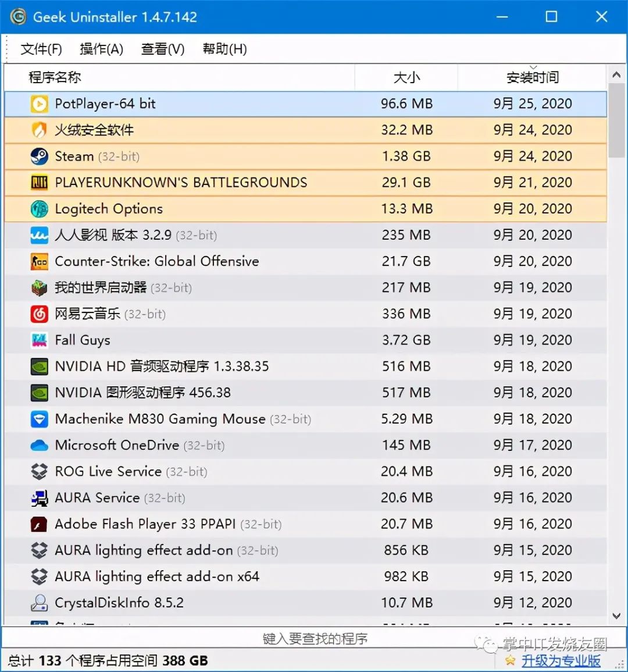
Task: Open the 查看(V) menu
Action: 163,49
